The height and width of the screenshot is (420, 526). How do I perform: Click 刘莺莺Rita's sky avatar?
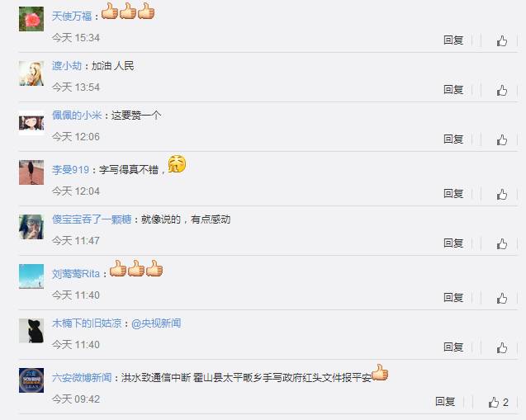(x=31, y=276)
